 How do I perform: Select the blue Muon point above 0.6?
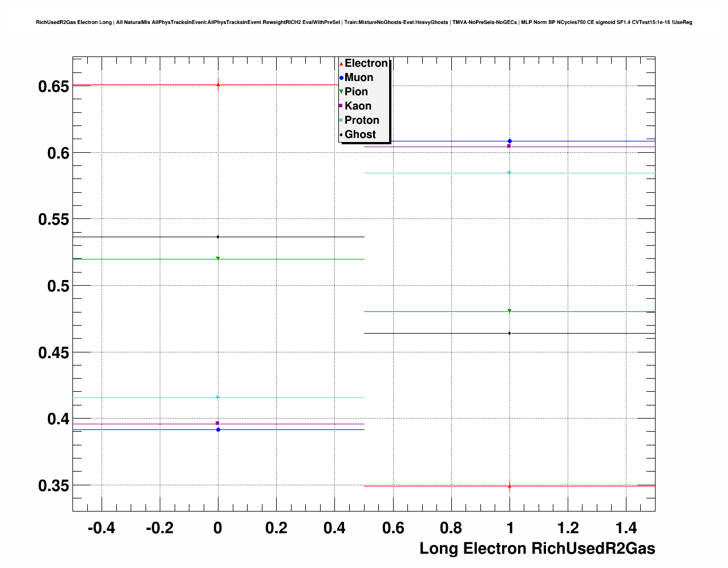point(509,141)
